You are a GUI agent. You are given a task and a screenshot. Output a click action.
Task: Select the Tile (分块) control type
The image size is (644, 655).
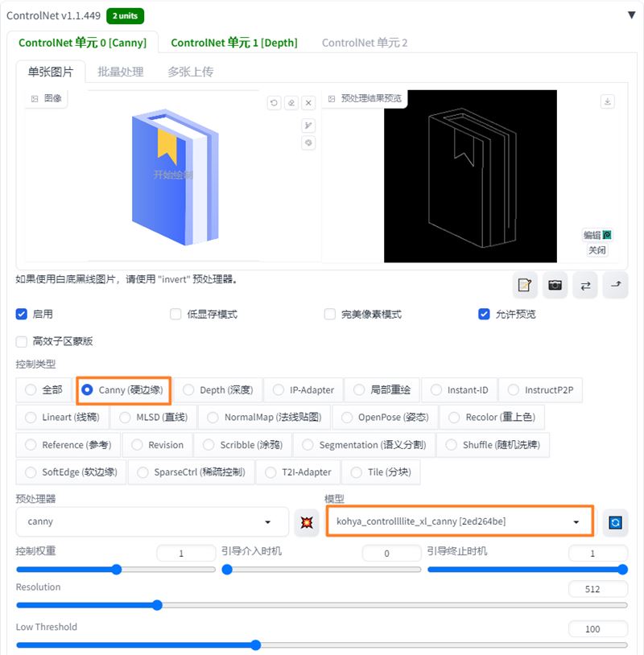381,472
